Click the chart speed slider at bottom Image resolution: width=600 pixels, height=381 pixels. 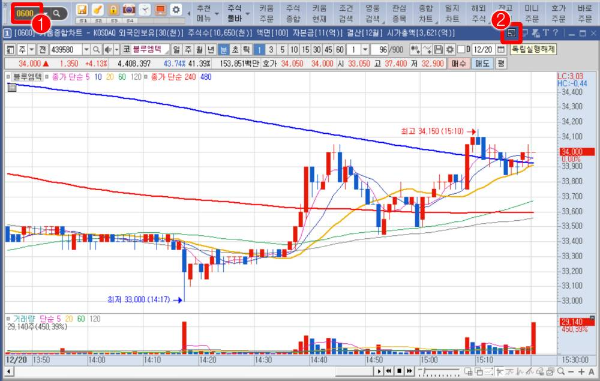point(439,371)
